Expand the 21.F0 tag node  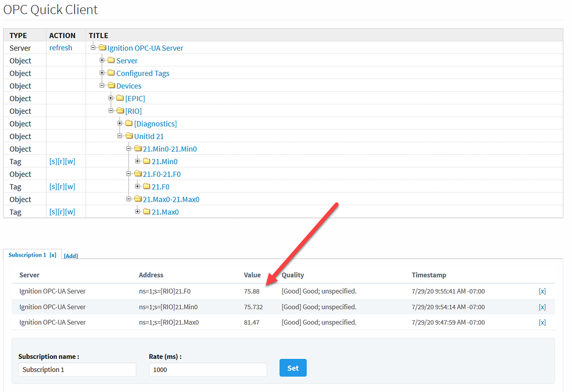pos(137,186)
